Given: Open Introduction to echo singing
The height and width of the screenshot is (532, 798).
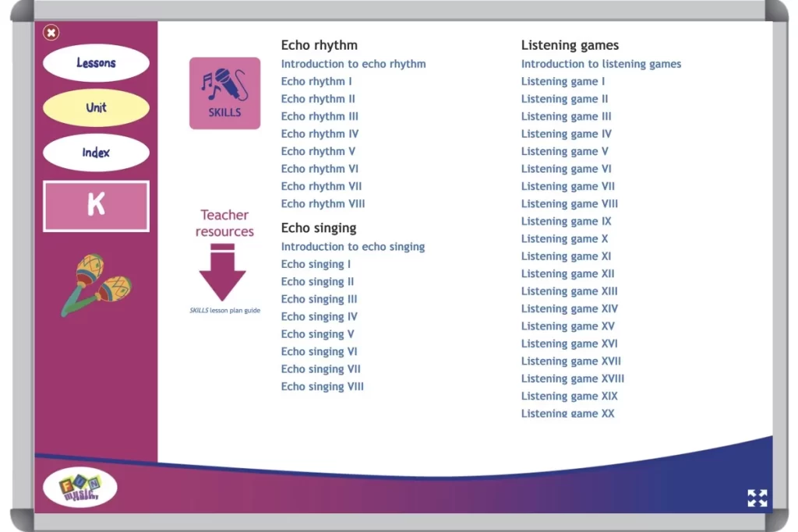Looking at the screenshot, I should click(x=352, y=247).
